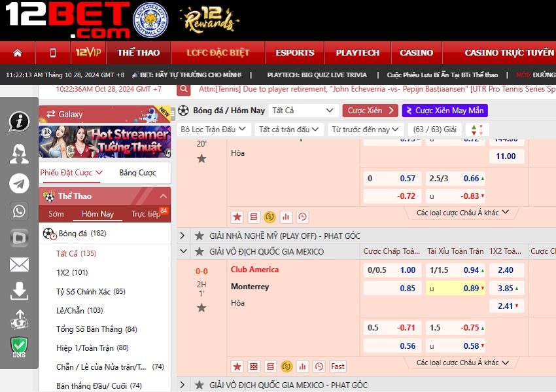Open the CASINO menu

416,53
